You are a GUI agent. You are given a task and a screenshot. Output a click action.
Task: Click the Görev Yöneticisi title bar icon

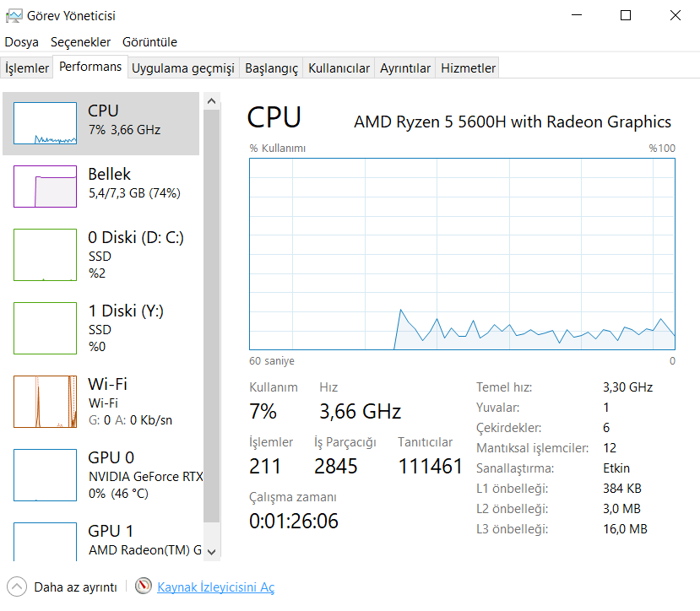click(14, 15)
